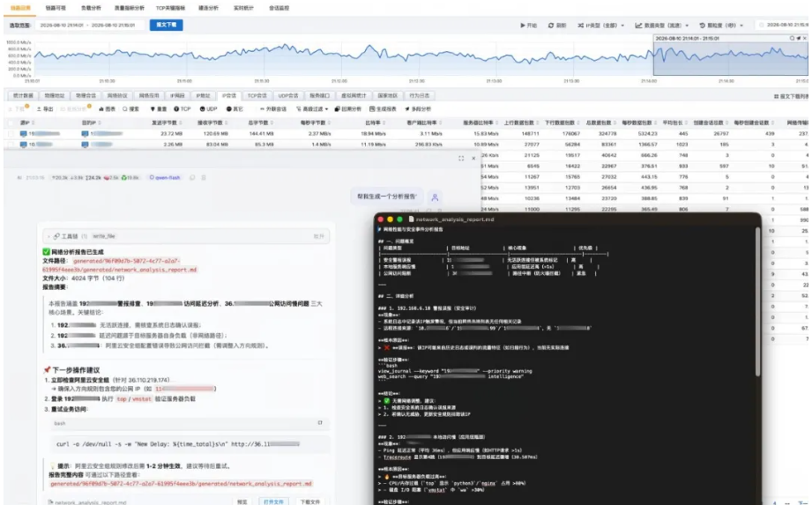This screenshot has width=812, height=505.
Task: Select the TCP会话 sub-tab
Action: (x=257, y=96)
